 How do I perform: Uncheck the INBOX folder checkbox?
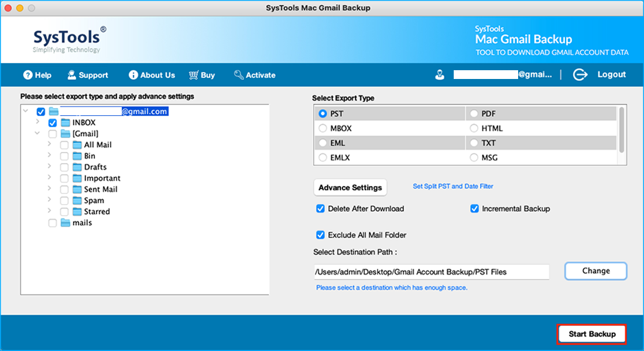[x=53, y=123]
